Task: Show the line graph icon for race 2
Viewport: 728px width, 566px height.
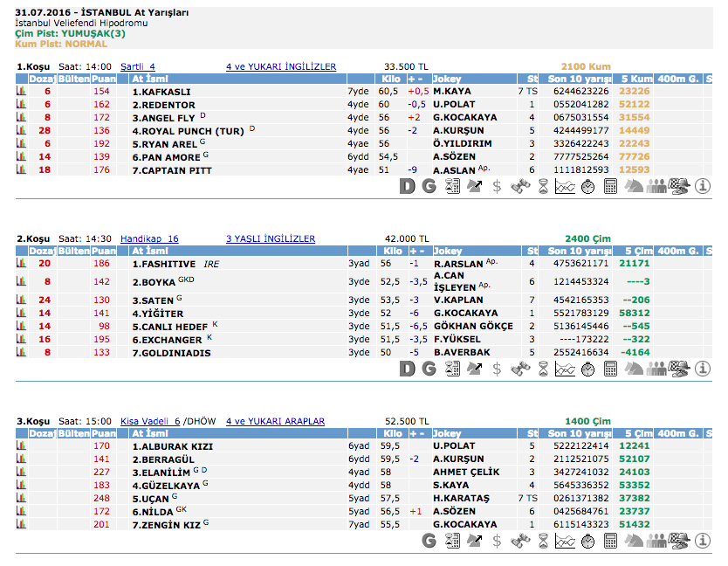Action: click(x=565, y=369)
